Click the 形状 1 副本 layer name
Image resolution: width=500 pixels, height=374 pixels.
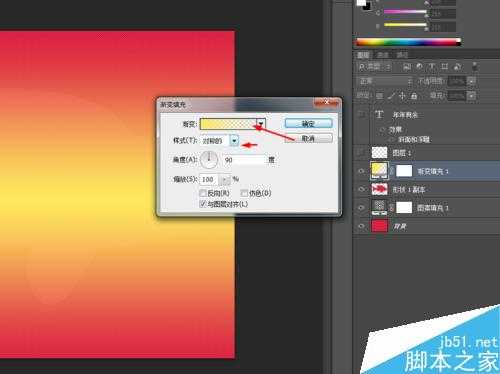pos(409,190)
